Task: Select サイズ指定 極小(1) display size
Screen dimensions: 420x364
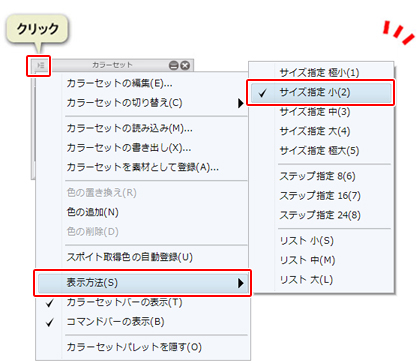Action: (x=319, y=72)
